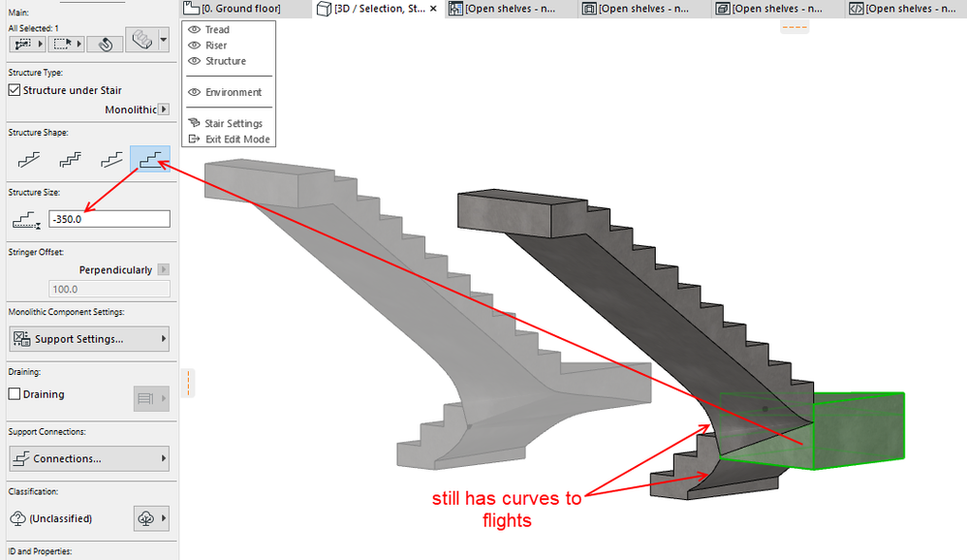This screenshot has height=560, width=967.
Task: Click the Connections stair icon
Action: coord(21,458)
